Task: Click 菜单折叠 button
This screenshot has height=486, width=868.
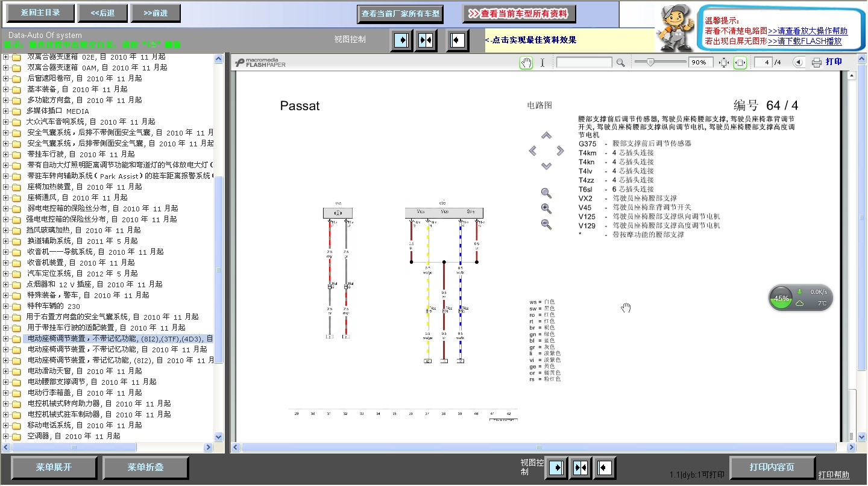Action: click(x=145, y=467)
